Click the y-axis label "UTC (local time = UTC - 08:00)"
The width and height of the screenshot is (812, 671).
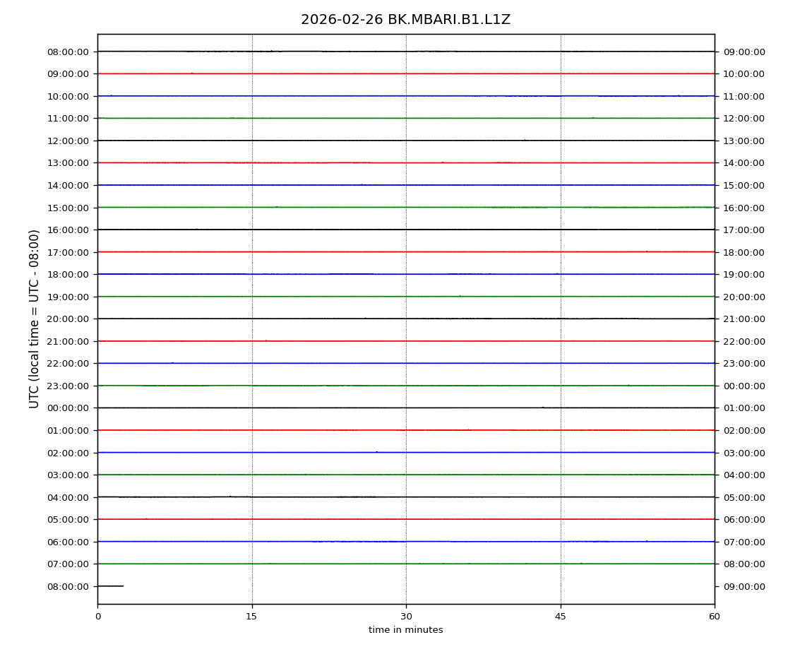[x=35, y=319]
